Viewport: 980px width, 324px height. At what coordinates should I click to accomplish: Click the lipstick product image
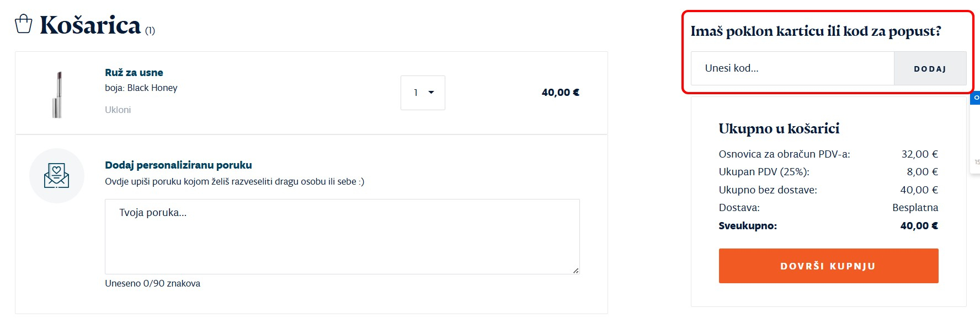pos(57,94)
